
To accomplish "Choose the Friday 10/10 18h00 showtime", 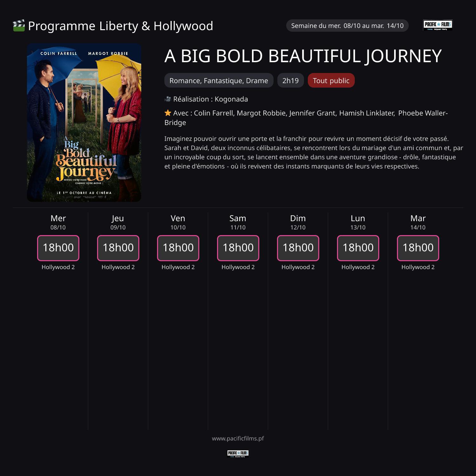I will coord(178,248).
